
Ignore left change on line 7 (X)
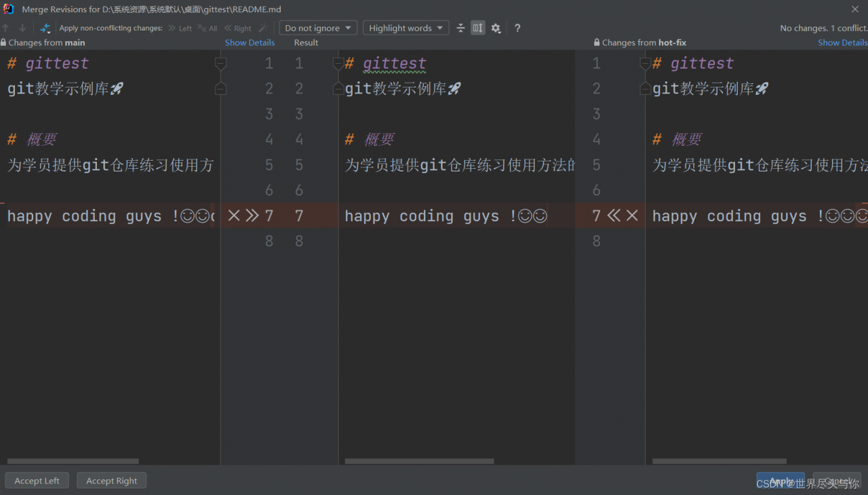click(234, 216)
